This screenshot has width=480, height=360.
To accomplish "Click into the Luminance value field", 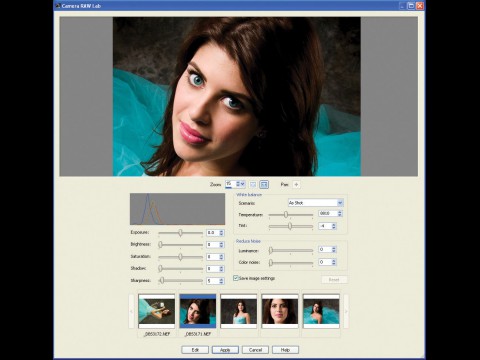I will [x=325, y=249].
